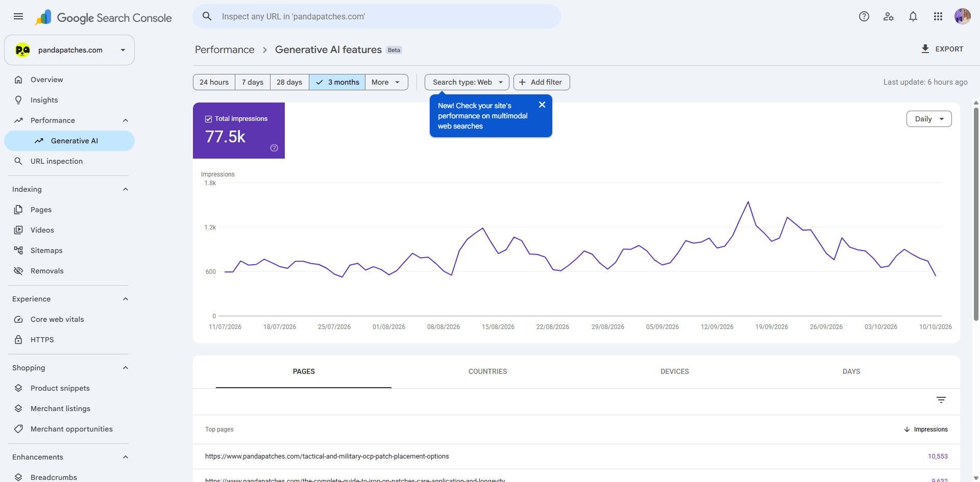Collapse the Performance section

point(126,120)
